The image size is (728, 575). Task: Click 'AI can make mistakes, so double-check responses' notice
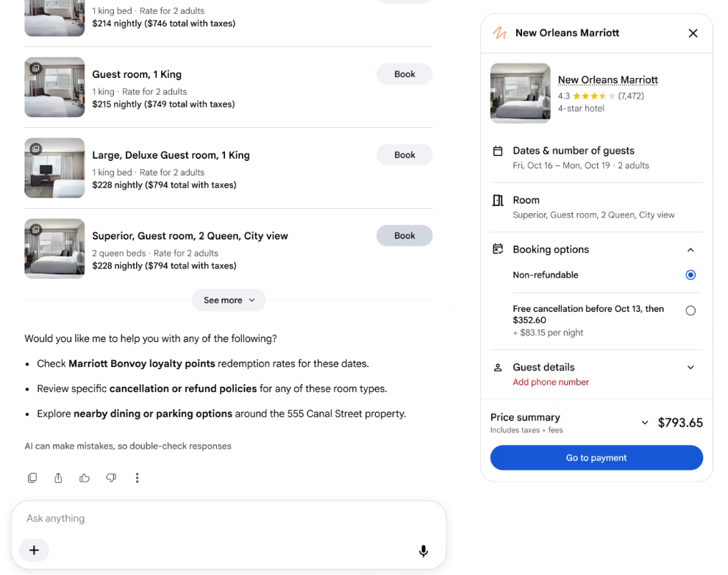tap(128, 446)
